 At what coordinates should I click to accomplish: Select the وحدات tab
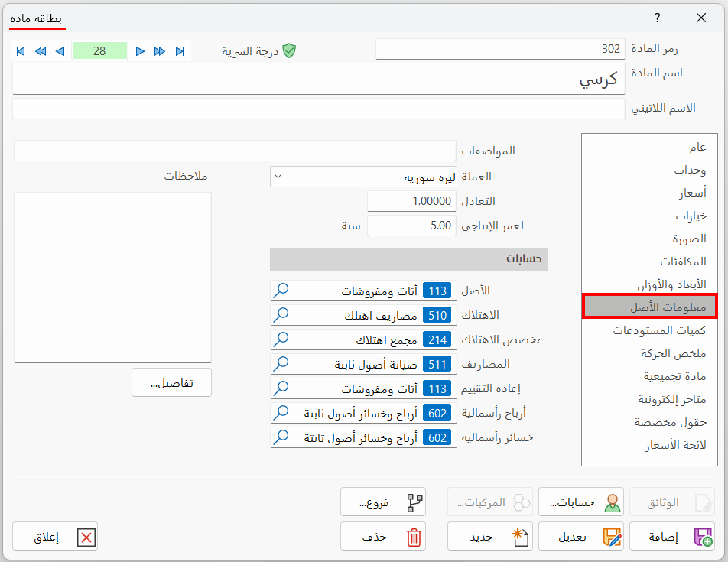pos(649,170)
